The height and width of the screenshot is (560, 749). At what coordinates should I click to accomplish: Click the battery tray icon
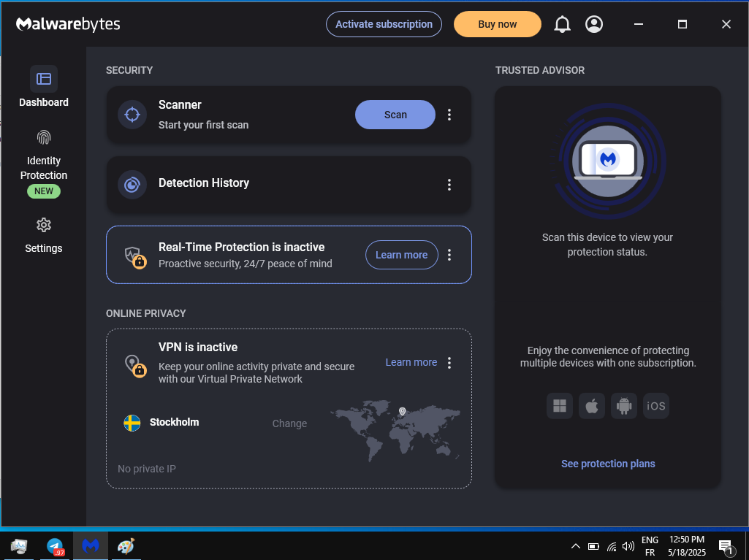pyautogui.click(x=593, y=546)
